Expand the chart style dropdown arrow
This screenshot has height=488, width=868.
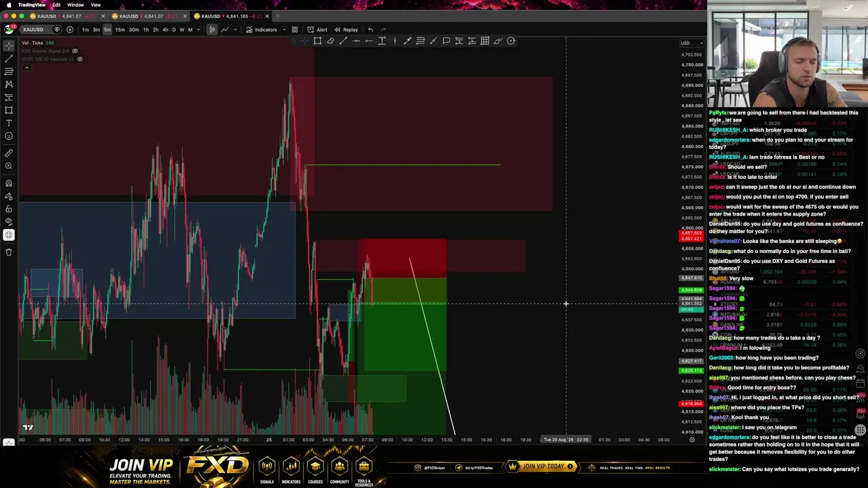tap(236, 30)
